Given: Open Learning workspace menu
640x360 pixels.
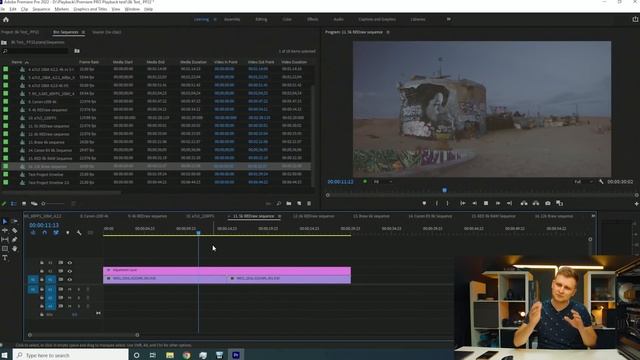Looking at the screenshot, I should [x=215, y=19].
